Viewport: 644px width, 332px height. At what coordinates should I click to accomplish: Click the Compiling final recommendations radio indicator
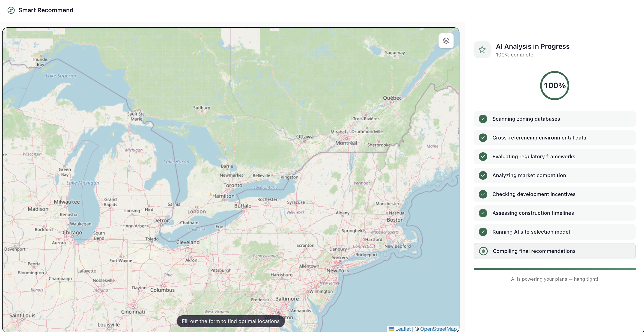pos(483,251)
